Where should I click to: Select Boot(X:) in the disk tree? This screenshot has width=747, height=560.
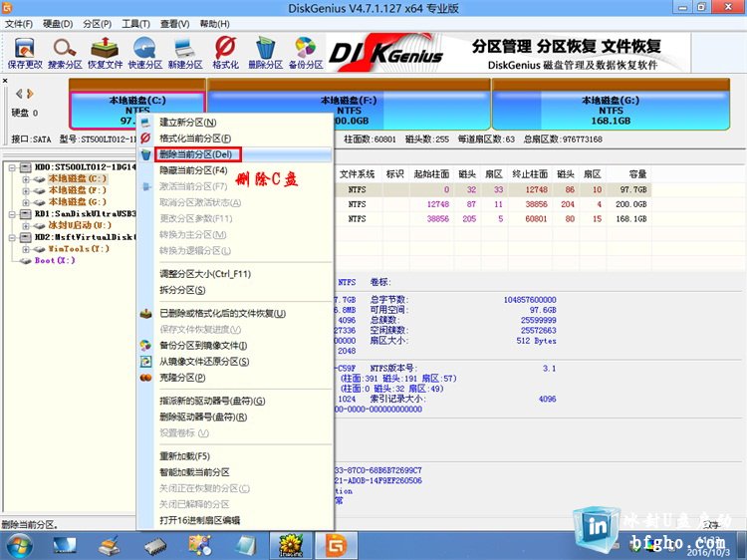[x=55, y=260]
